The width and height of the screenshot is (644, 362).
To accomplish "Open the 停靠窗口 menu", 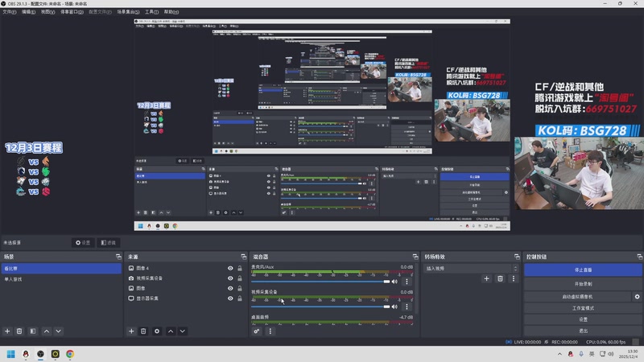I will 72,12.
